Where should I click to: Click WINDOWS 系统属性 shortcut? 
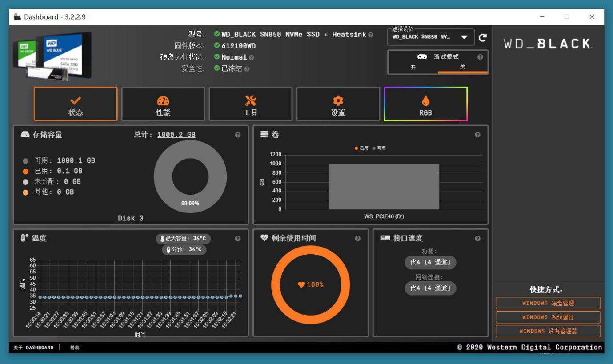click(x=548, y=317)
